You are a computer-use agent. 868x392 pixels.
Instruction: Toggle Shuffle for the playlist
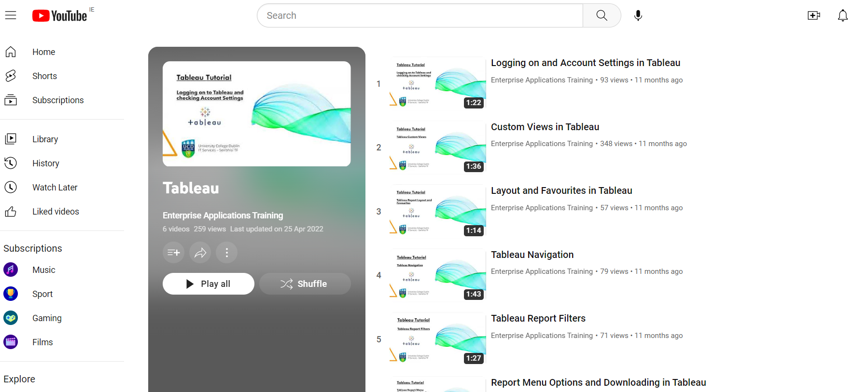click(305, 284)
